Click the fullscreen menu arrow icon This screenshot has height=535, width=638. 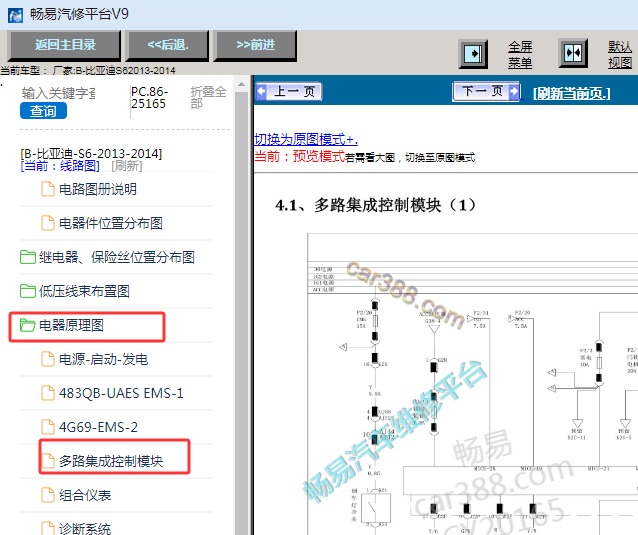tap(473, 54)
